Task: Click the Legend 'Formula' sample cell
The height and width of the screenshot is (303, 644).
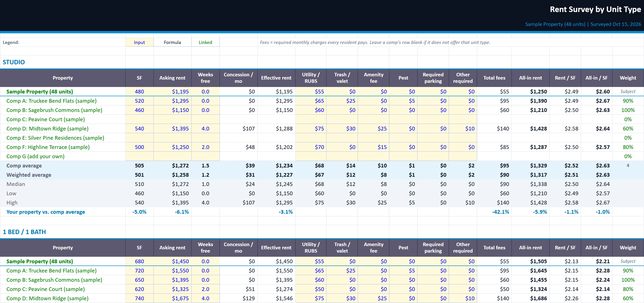Action: 173,42
